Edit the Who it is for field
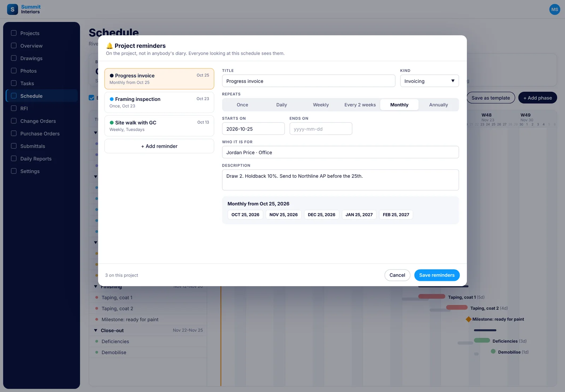565x392 pixels. pos(340,152)
